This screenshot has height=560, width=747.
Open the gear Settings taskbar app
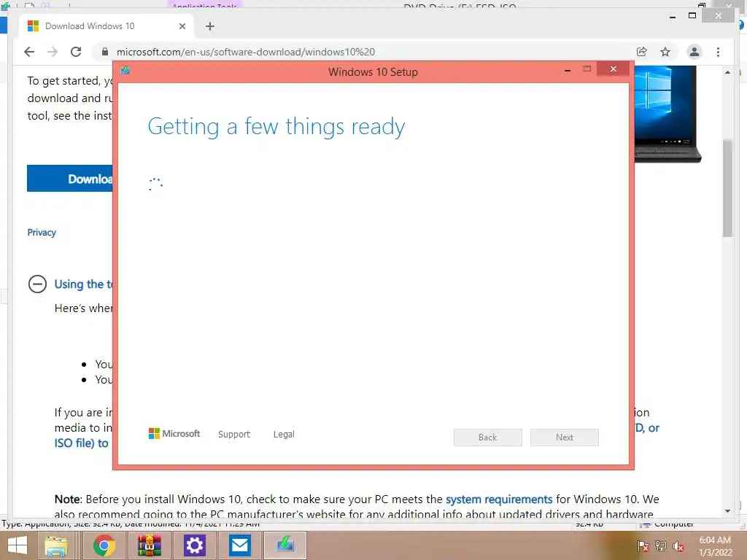(194, 545)
